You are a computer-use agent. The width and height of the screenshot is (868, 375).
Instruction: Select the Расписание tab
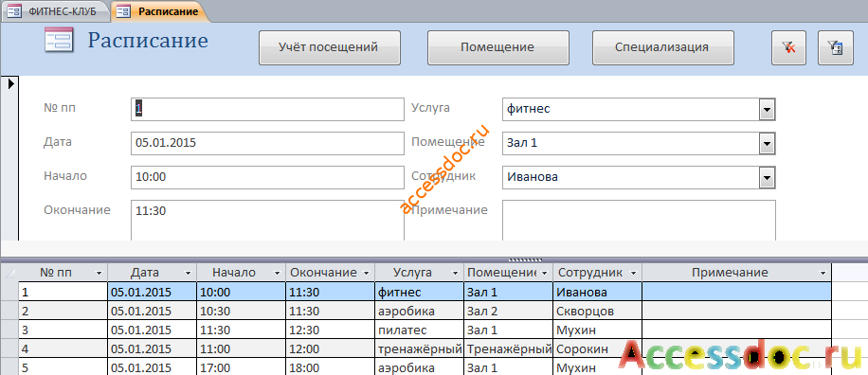[x=160, y=11]
